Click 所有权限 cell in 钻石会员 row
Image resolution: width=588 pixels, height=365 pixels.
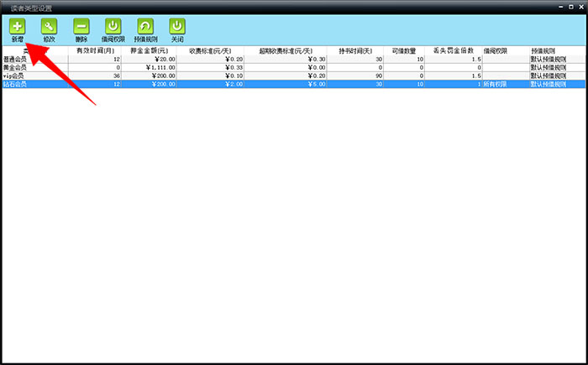point(507,84)
